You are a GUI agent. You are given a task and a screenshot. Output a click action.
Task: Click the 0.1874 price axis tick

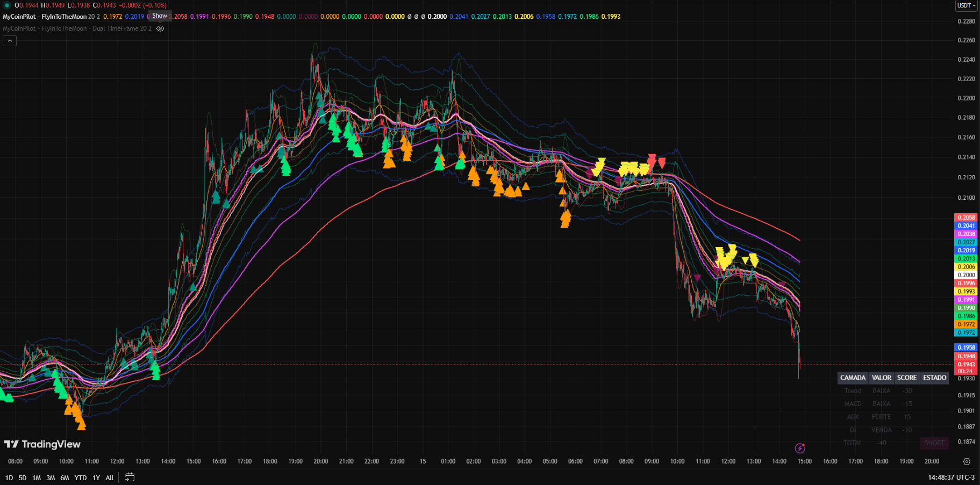(x=966, y=441)
